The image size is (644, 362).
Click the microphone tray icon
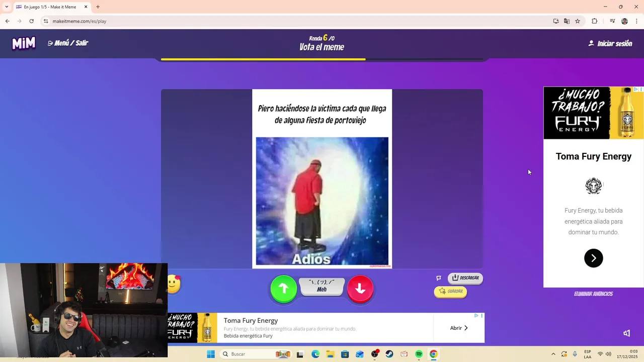pyautogui.click(x=575, y=354)
